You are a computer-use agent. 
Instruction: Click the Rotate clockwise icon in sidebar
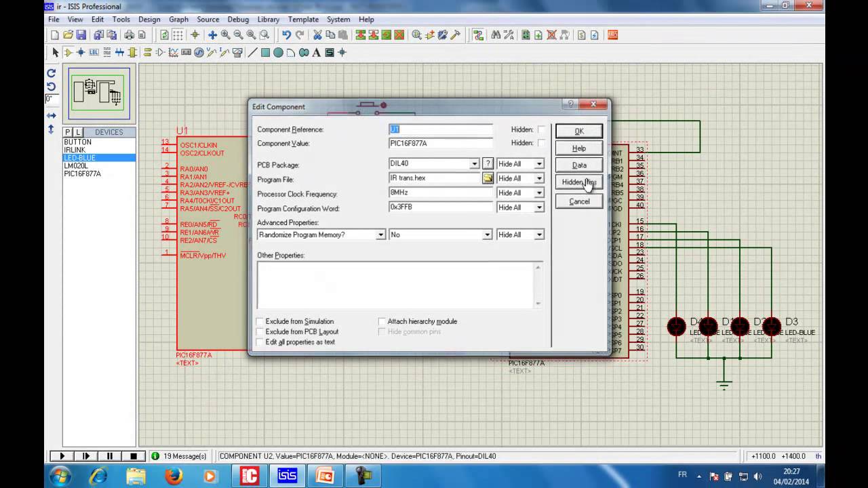tap(51, 73)
